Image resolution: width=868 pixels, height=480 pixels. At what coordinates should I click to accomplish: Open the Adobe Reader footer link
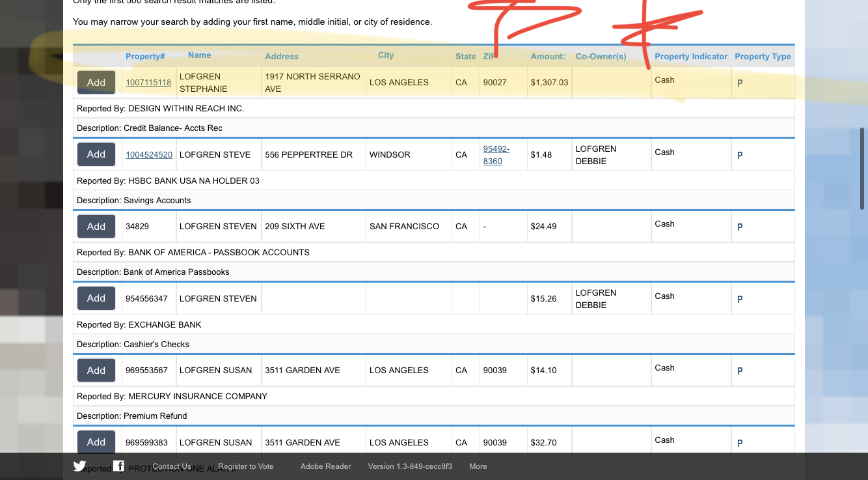(325, 466)
